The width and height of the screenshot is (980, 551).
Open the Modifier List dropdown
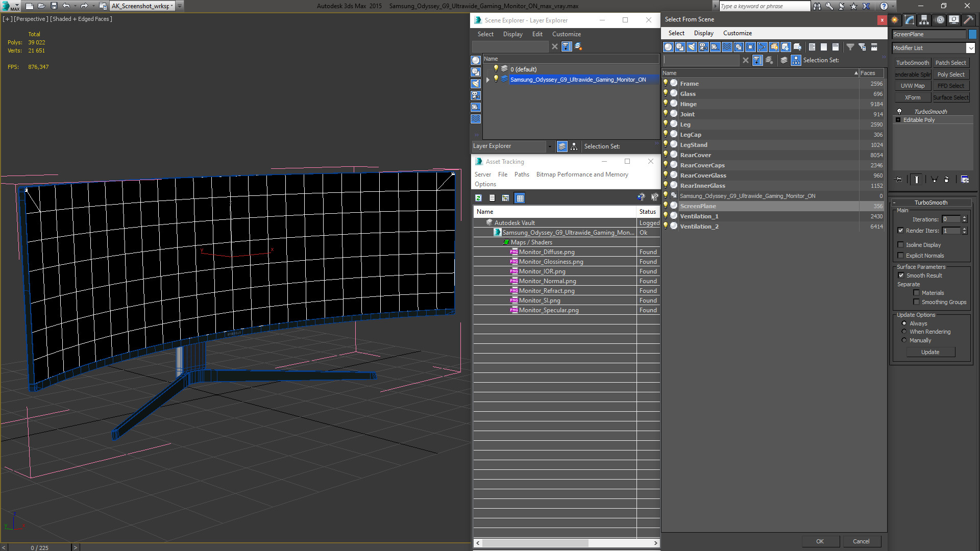970,48
